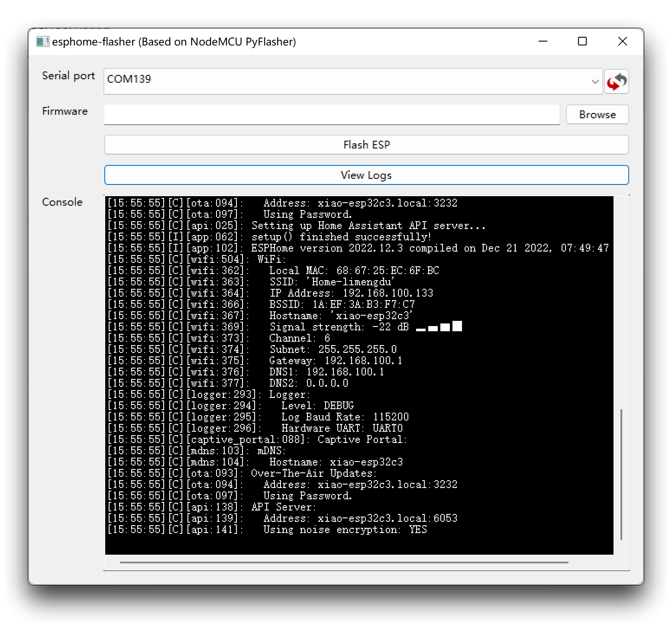Viewport: 672px width, 627px height.
Task: Close the esphome-flasher window
Action: click(x=623, y=42)
